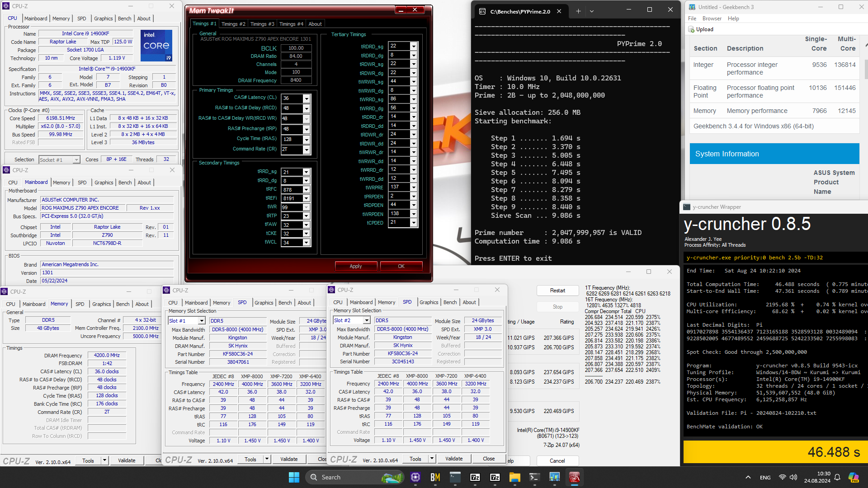Expand the Command Rate (CR) dropdown
This screenshot has width=868, height=488.
[307, 150]
